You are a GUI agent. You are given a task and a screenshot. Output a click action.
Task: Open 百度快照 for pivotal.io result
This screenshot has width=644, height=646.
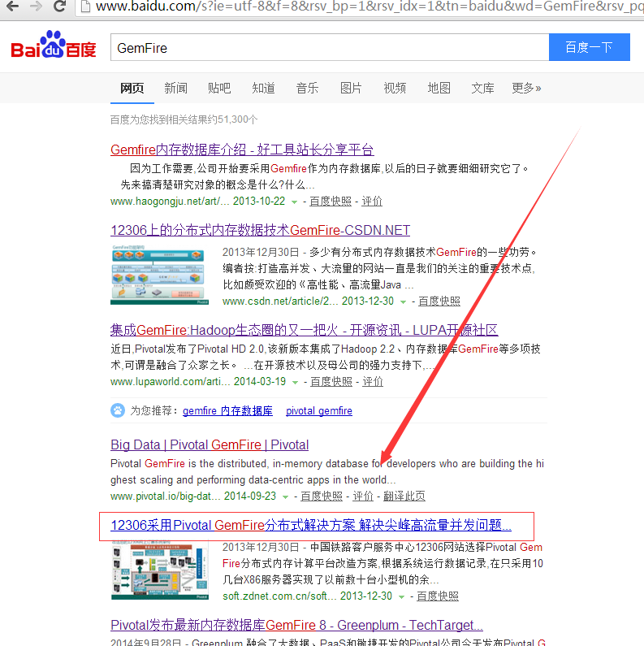click(x=321, y=496)
